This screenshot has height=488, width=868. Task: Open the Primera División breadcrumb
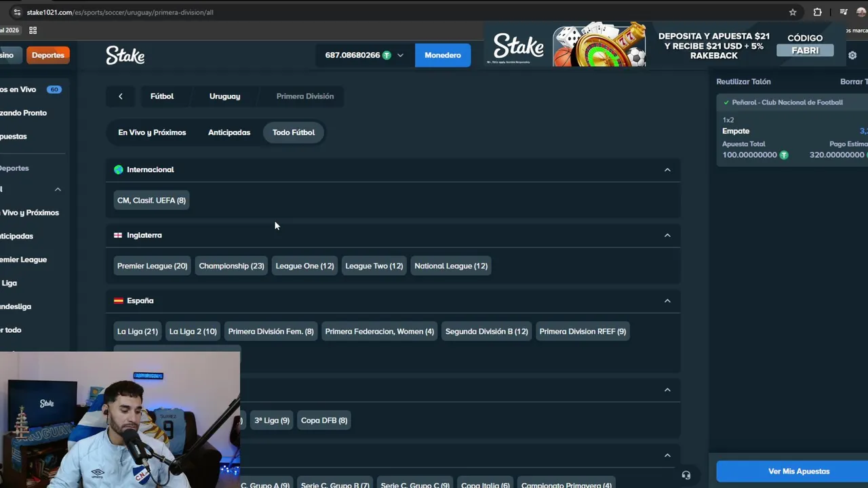pos(305,96)
